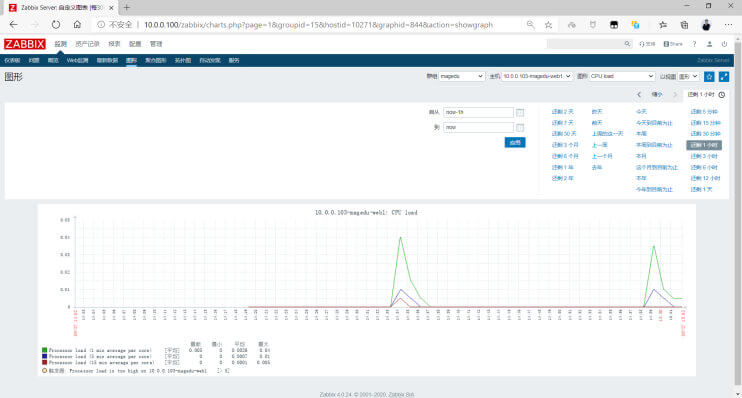Open the user profile icon in Zabbix

tap(709, 44)
